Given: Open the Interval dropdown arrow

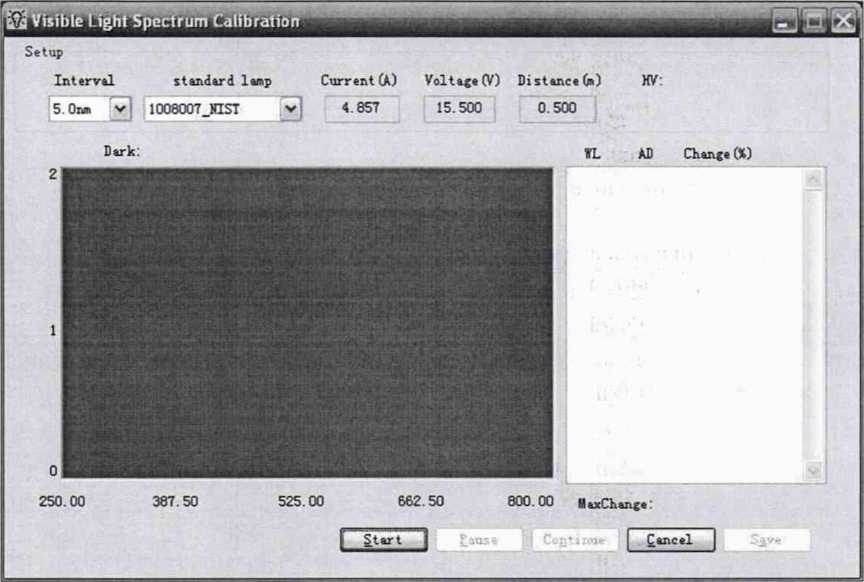Looking at the screenshot, I should click(x=120, y=109).
